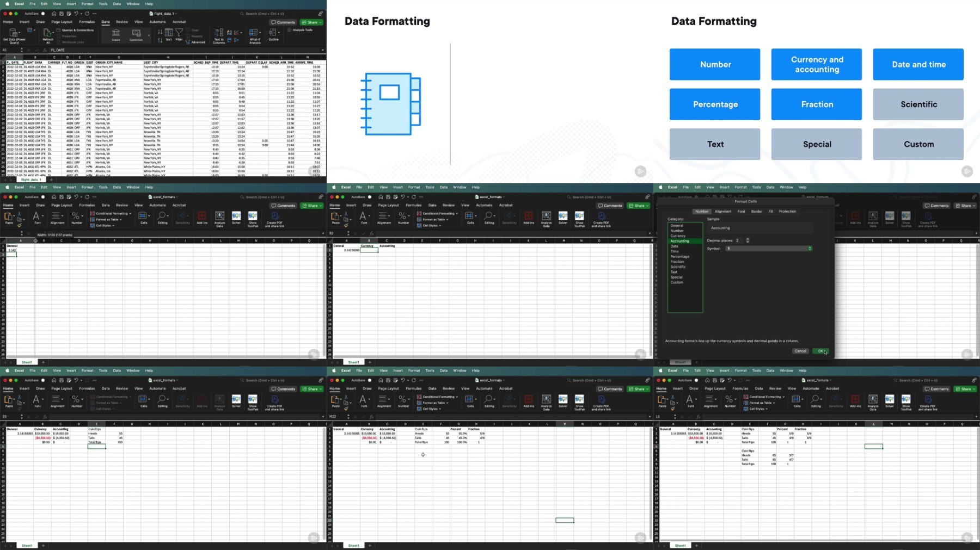Click Apple menu above flight_data_1 window

(7, 4)
